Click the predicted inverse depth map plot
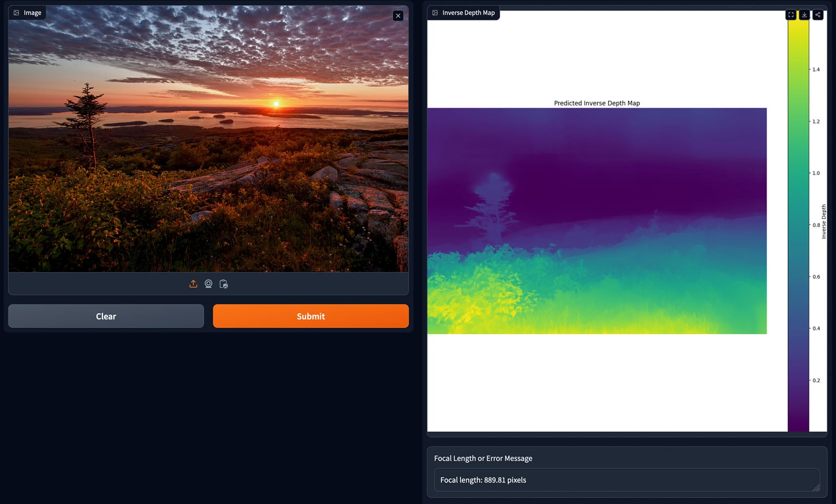This screenshot has width=836, height=504. (x=597, y=221)
